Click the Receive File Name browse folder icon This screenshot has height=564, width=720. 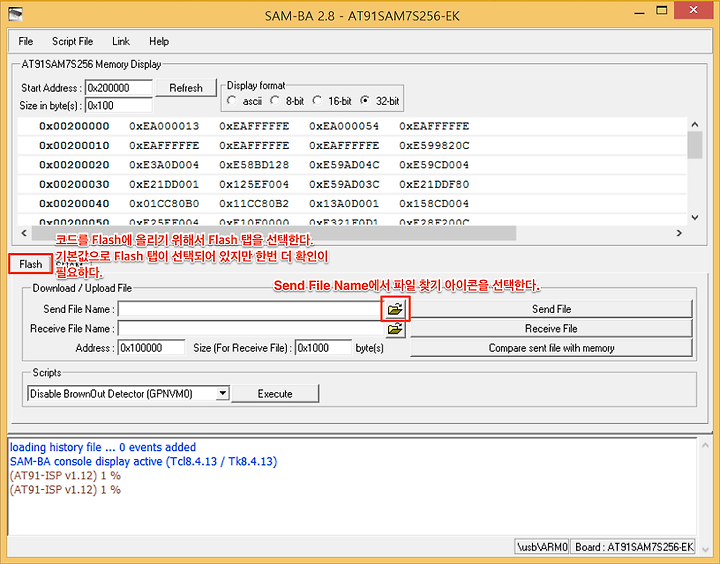pyautogui.click(x=395, y=329)
